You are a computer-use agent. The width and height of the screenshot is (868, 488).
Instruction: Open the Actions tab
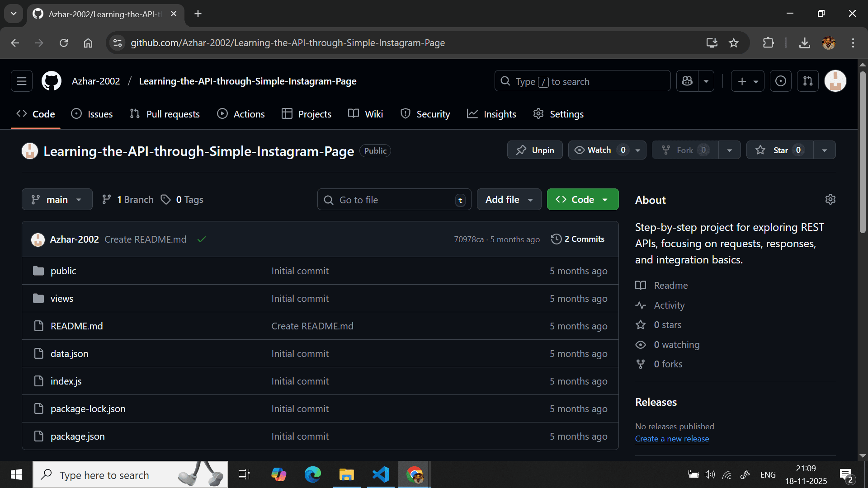click(241, 114)
